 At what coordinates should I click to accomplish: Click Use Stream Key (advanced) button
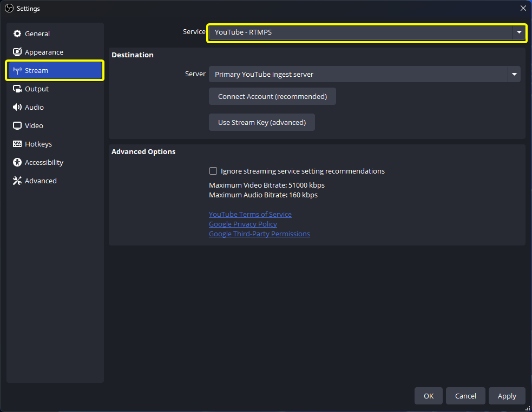[262, 122]
